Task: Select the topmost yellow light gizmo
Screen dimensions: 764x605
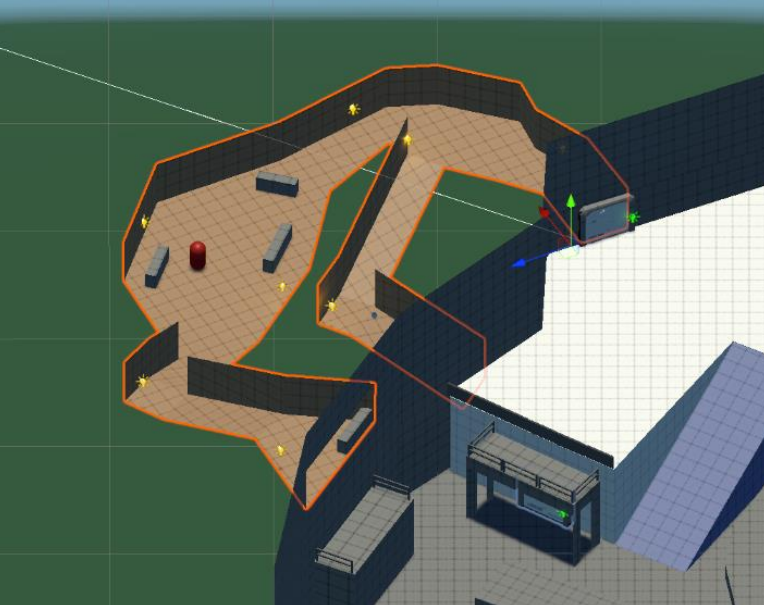Action: tap(353, 109)
